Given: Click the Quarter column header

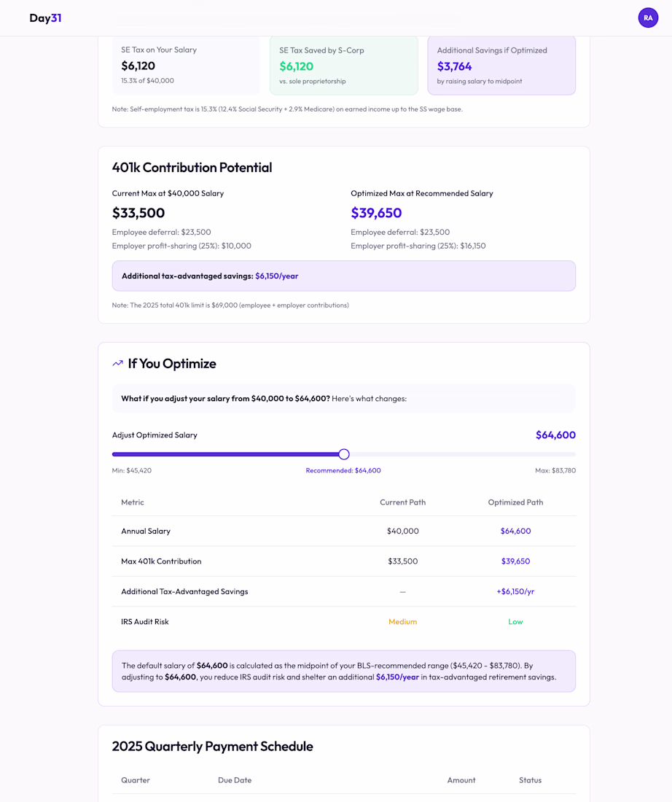Looking at the screenshot, I should [136, 780].
